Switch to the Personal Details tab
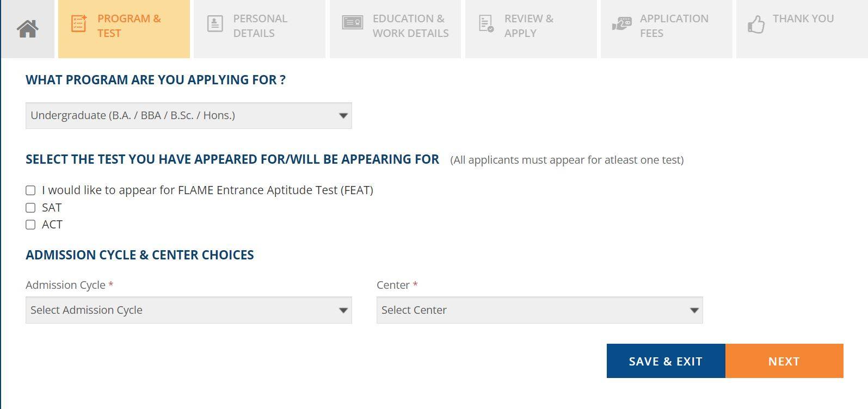This screenshot has height=409, width=868. (260, 26)
